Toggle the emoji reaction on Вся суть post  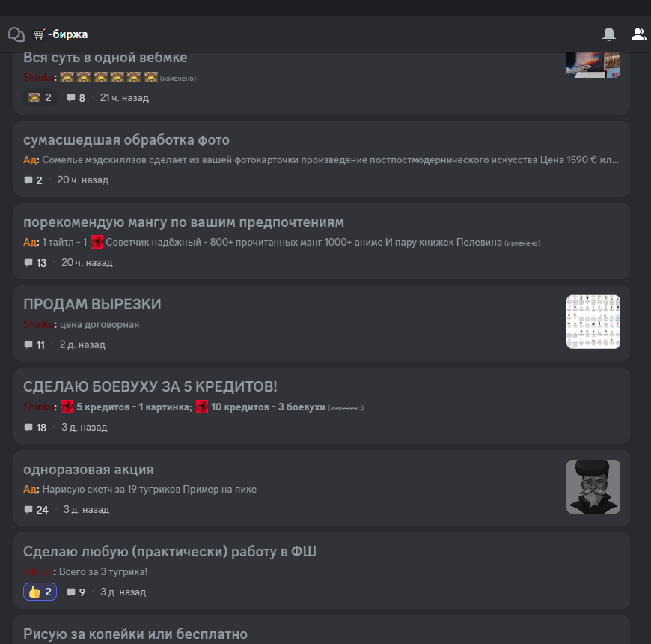click(x=40, y=97)
